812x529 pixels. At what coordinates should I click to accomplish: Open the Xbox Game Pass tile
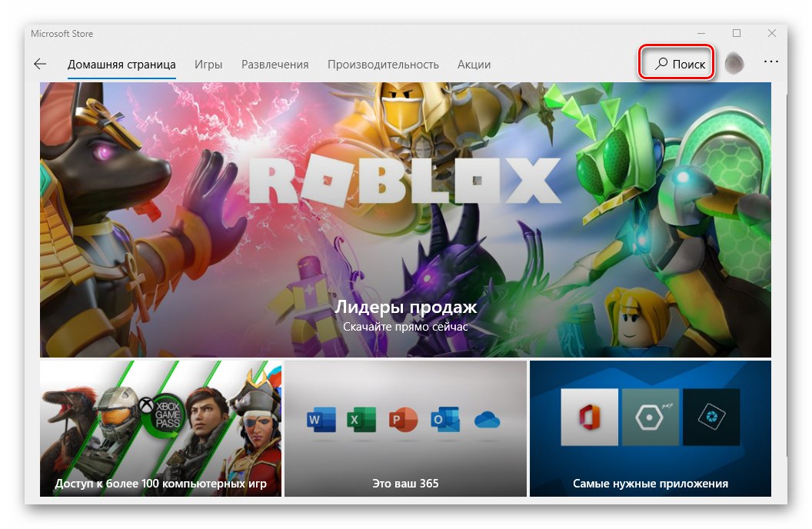[161, 428]
